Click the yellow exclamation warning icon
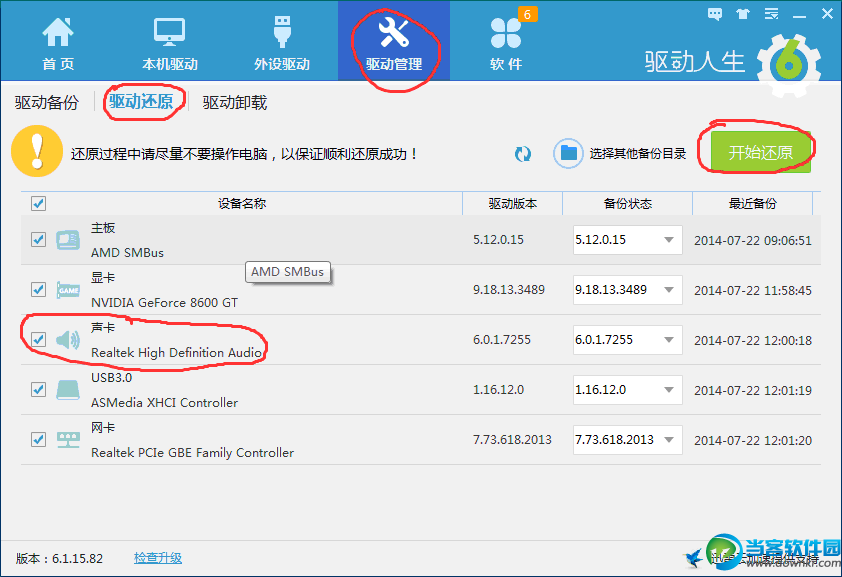The width and height of the screenshot is (842, 577). pyautogui.click(x=37, y=151)
